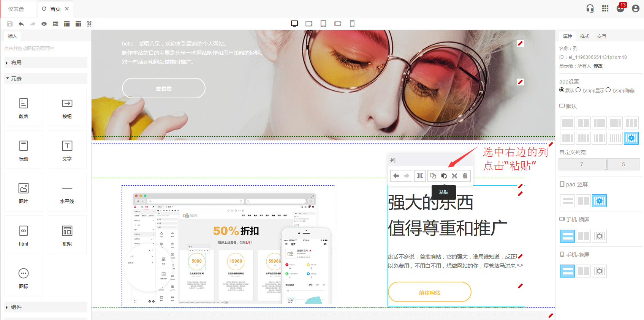Click the cut scissors icon
The image size is (644, 320).
point(454,176)
